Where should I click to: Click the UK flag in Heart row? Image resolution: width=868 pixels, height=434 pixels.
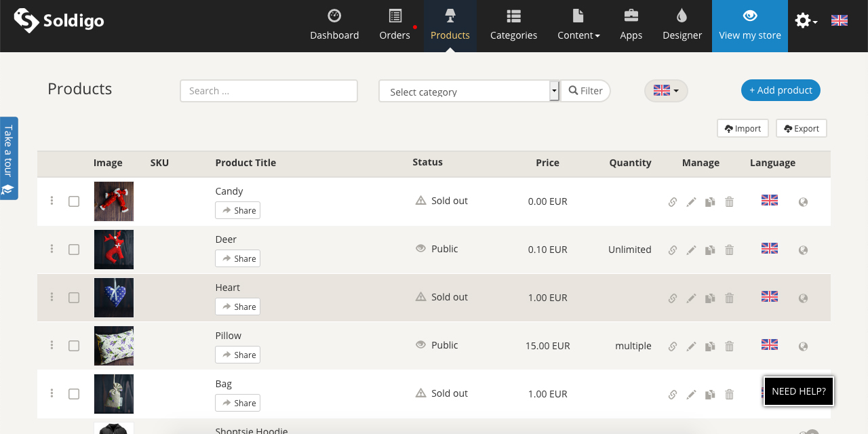pyautogui.click(x=770, y=296)
